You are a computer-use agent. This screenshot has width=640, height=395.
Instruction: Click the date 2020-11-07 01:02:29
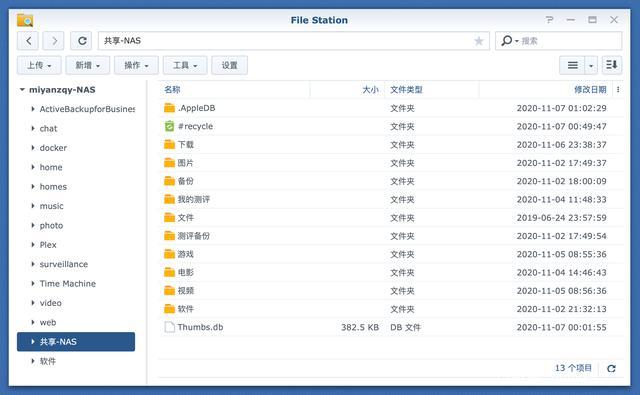tap(562, 108)
